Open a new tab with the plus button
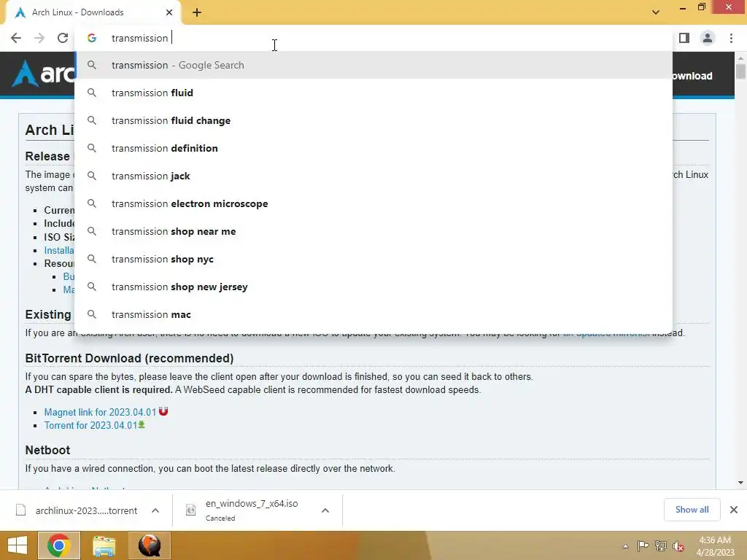 [197, 12]
